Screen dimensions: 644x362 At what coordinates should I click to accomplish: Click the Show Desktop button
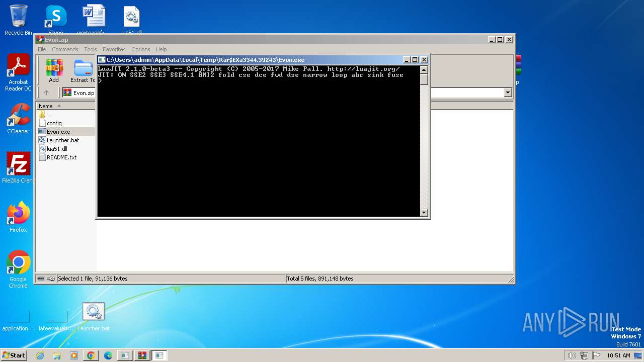pyautogui.click(x=638, y=355)
